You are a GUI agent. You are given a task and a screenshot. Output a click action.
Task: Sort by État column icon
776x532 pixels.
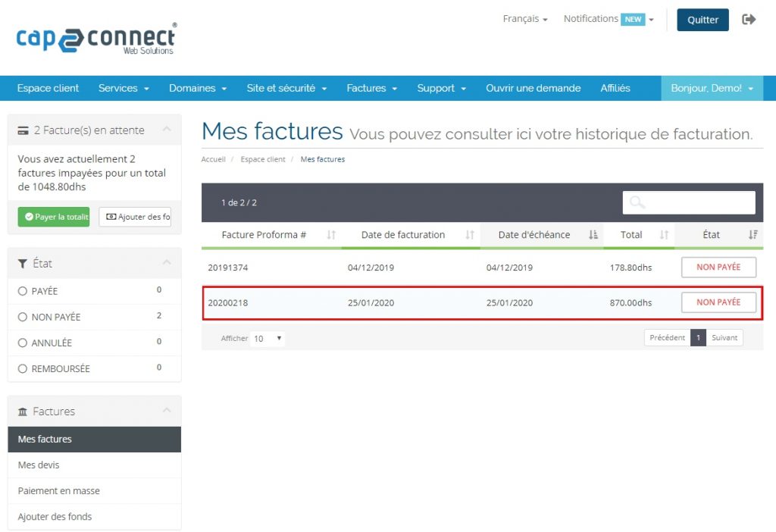tap(753, 235)
